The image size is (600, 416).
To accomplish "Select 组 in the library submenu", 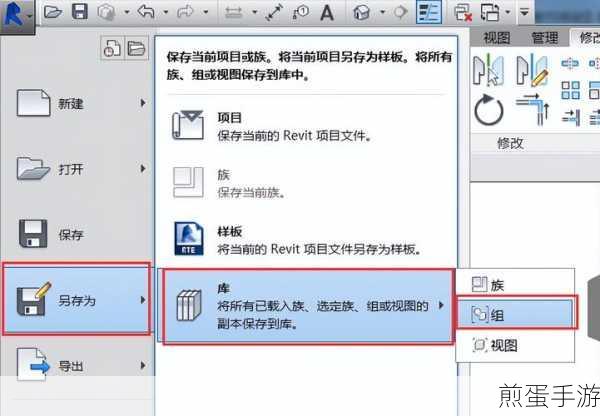I will [517, 315].
